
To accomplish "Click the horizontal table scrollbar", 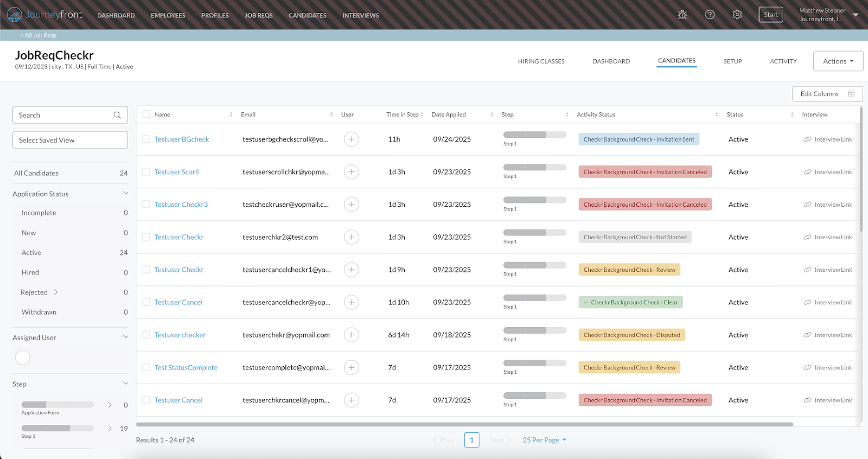I will click(464, 424).
